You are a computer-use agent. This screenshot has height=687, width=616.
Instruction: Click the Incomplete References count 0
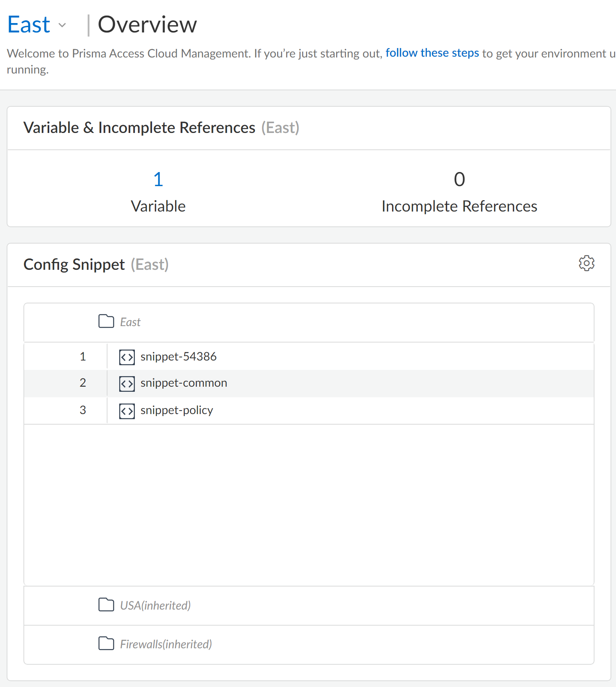click(459, 179)
